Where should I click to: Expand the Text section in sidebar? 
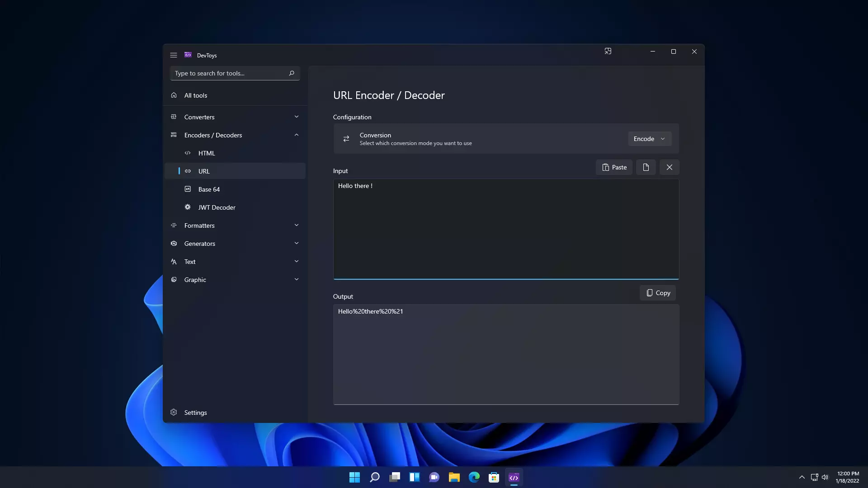pos(295,261)
